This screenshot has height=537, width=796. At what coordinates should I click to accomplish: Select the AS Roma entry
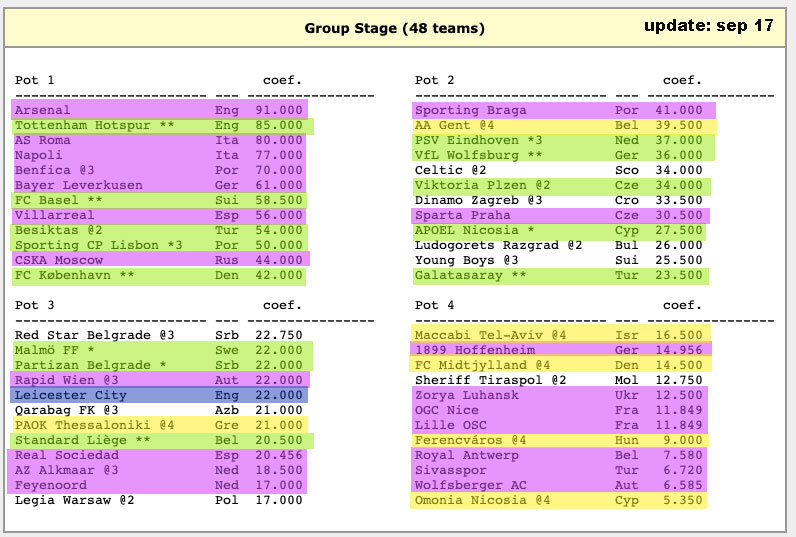[159, 140]
